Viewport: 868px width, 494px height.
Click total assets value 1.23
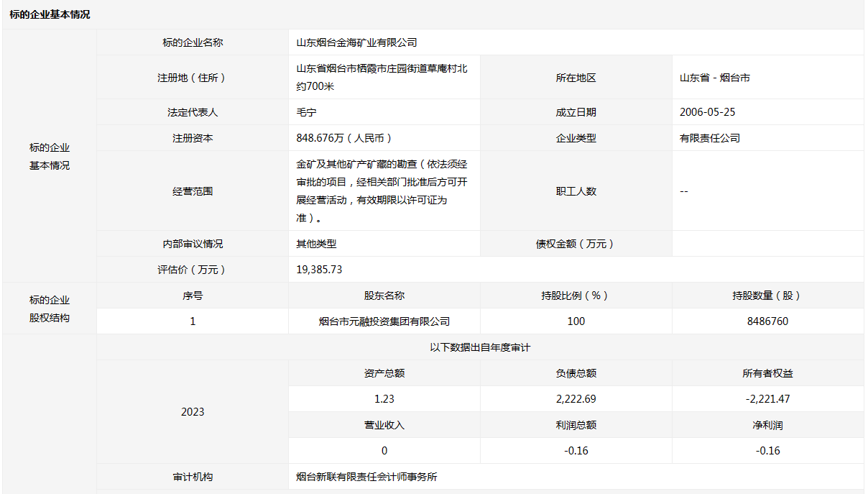pyautogui.click(x=384, y=399)
